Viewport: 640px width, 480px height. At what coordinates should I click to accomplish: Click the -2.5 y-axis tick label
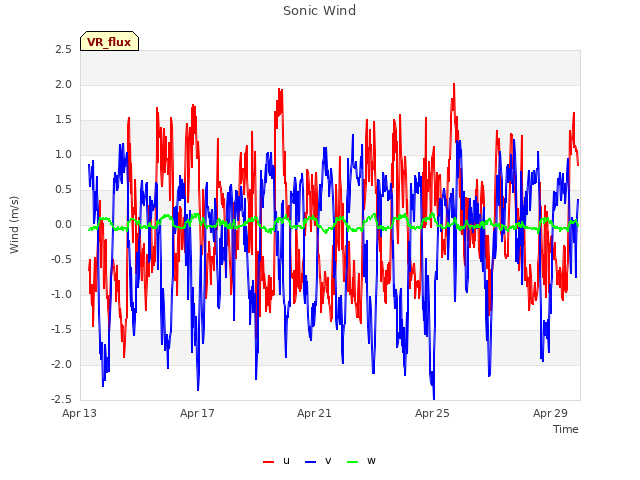point(62,399)
